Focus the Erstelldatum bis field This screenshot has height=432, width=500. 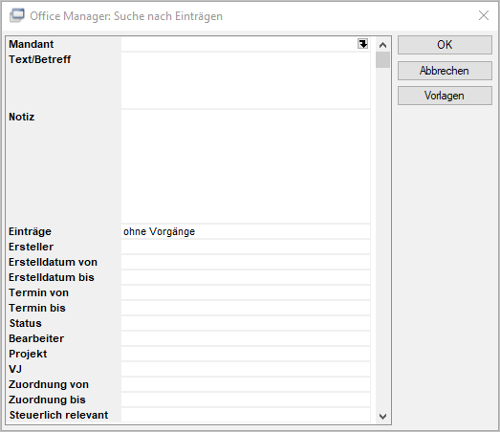[246, 277]
